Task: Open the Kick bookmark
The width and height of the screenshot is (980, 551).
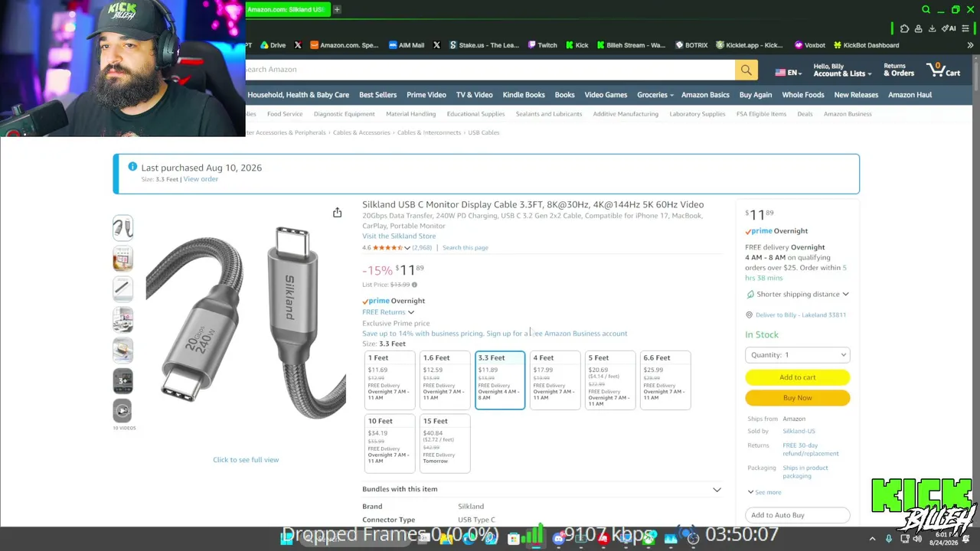Action: pyautogui.click(x=577, y=45)
